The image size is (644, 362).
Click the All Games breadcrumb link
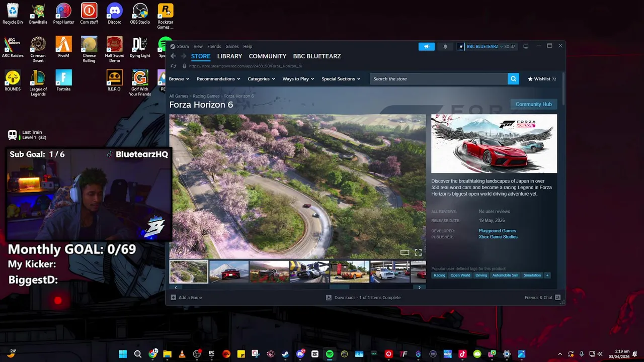pos(179,96)
